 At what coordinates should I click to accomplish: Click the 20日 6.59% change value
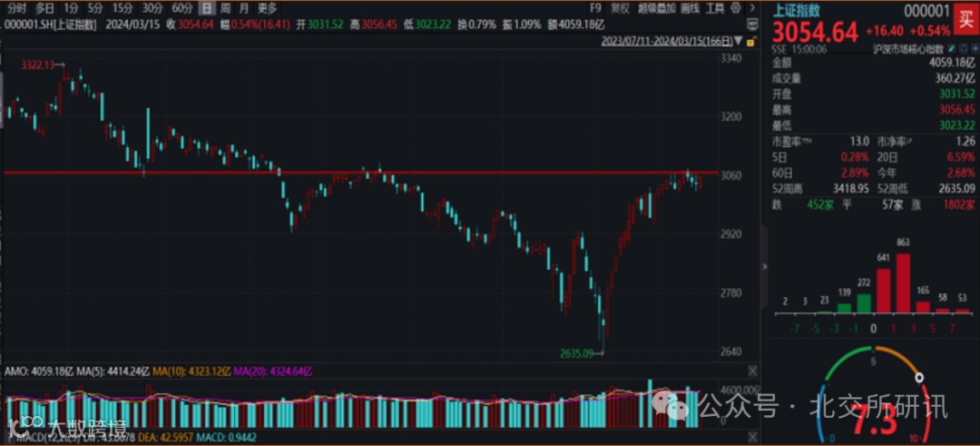click(963, 157)
